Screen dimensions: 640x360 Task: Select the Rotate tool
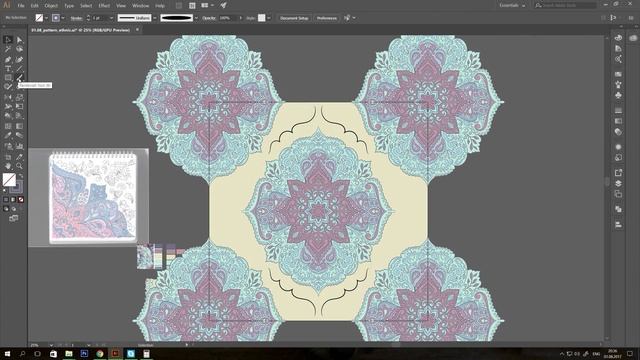8,97
